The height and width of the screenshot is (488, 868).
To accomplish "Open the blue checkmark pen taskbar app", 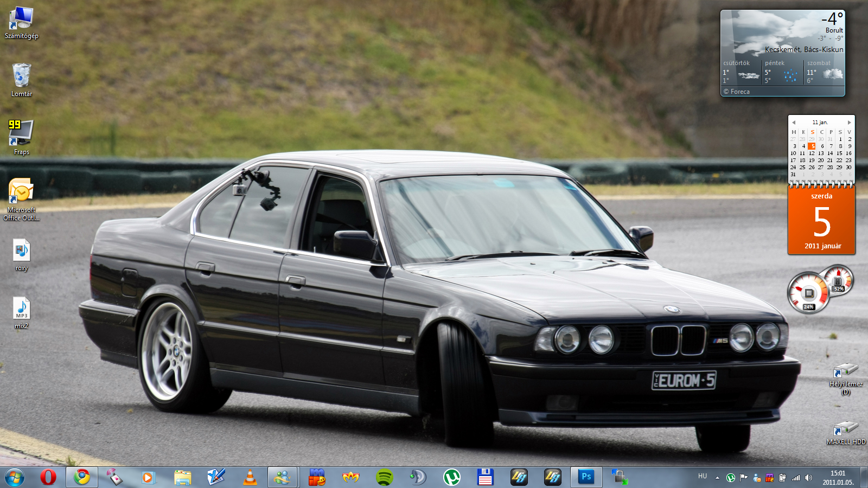I will pos(216,477).
